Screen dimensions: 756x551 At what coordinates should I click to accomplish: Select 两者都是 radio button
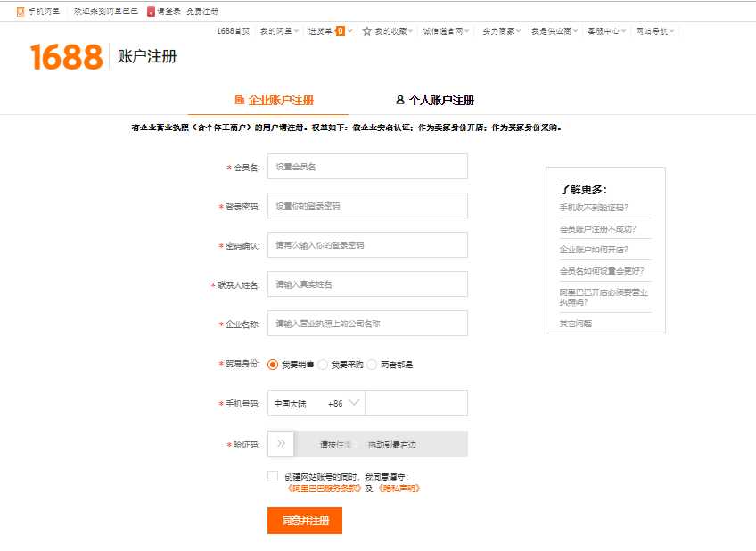click(x=372, y=365)
